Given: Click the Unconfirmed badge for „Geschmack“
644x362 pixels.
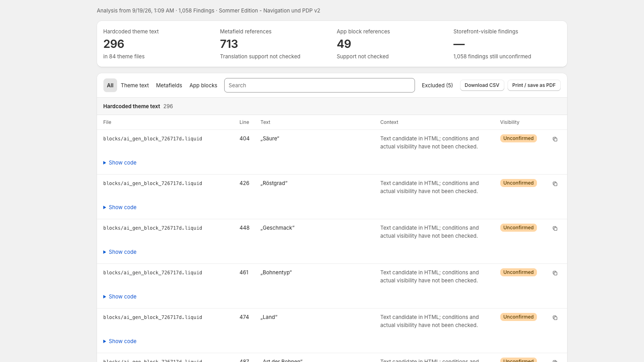Looking at the screenshot, I should click(x=518, y=228).
